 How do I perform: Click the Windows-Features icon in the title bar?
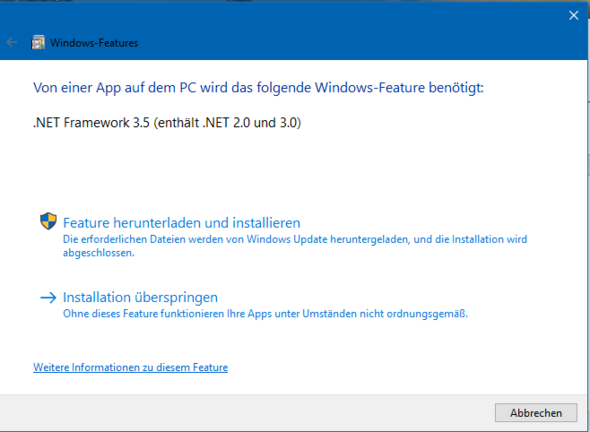click(38, 43)
